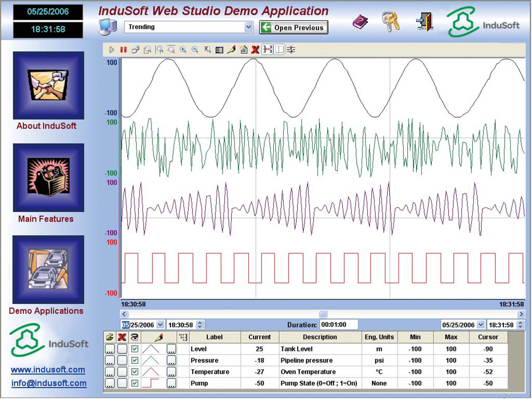Uncheck visibility for Pump pen
Viewport: 532px width, 399px height.
coord(135,383)
